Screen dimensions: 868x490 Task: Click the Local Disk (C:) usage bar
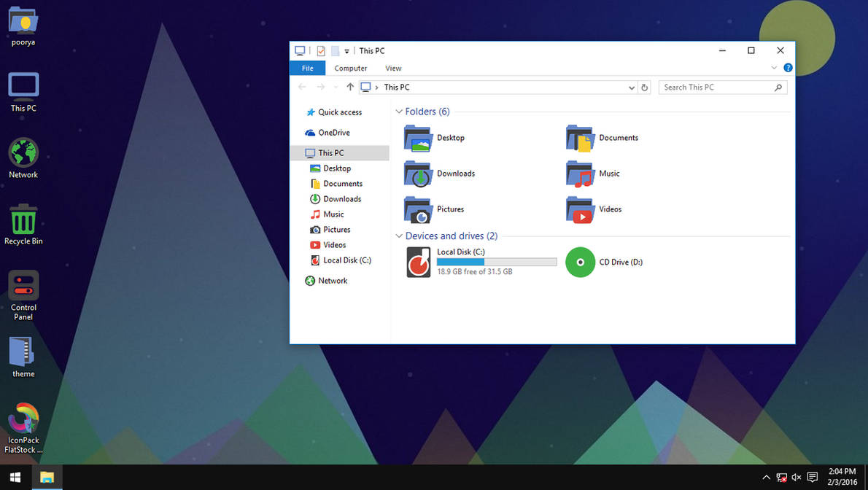click(497, 262)
